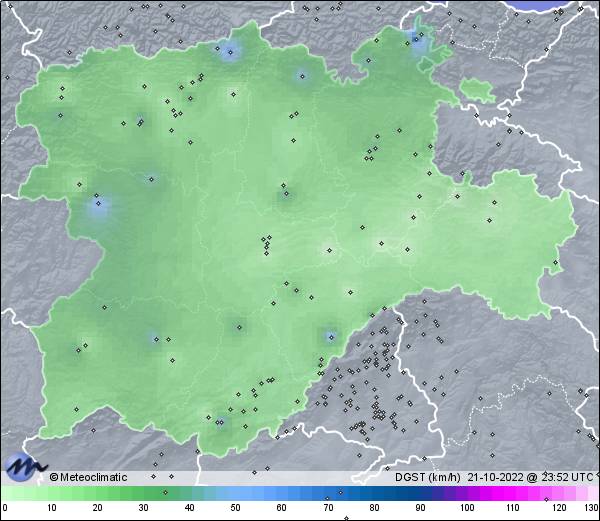Image resolution: width=600 pixels, height=521 pixels.
Task: Pick the light blue color above 50 on scale
Action: [235, 493]
